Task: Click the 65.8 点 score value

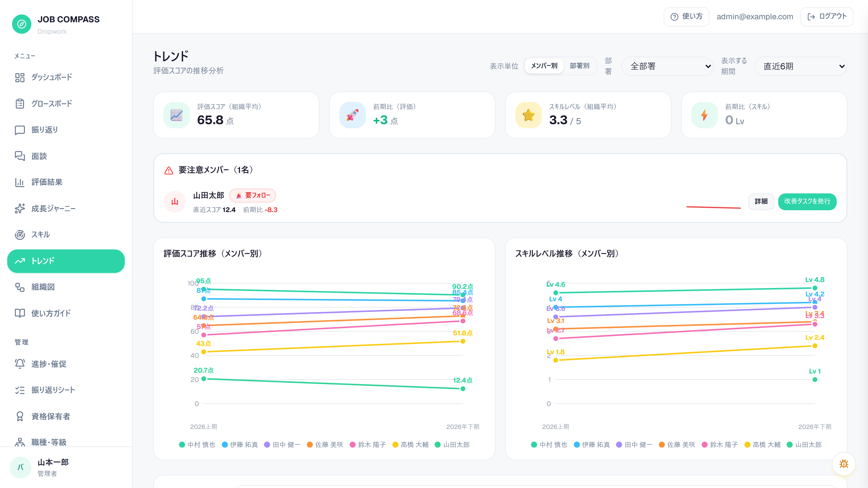Action: tap(215, 120)
